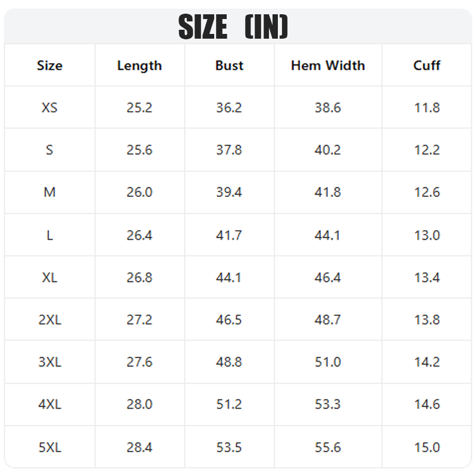Click the Hem Width column header
The width and height of the screenshot is (476, 476).
coord(328,65)
